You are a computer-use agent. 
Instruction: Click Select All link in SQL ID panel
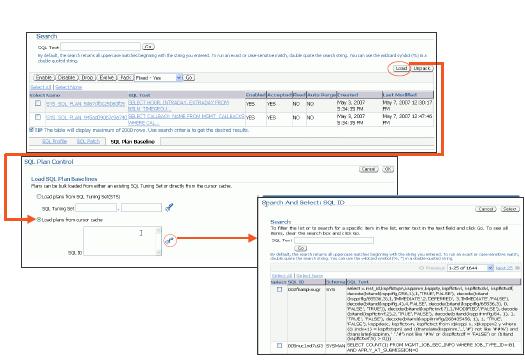[x=282, y=276]
